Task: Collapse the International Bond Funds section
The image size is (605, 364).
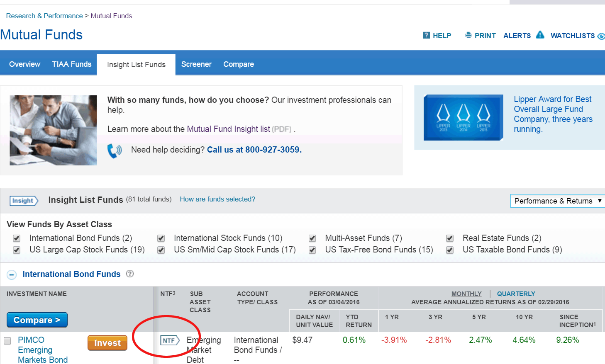Action: pyautogui.click(x=12, y=274)
